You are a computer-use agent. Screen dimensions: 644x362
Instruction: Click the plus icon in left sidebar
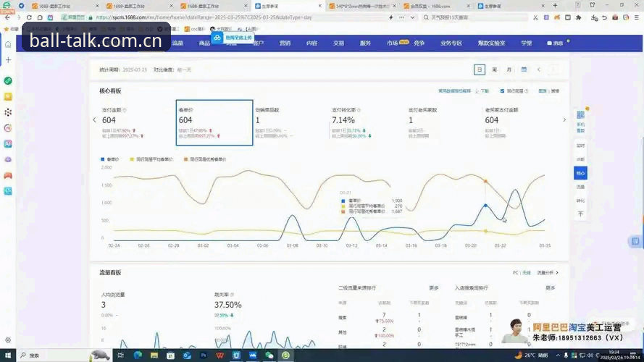[8, 60]
